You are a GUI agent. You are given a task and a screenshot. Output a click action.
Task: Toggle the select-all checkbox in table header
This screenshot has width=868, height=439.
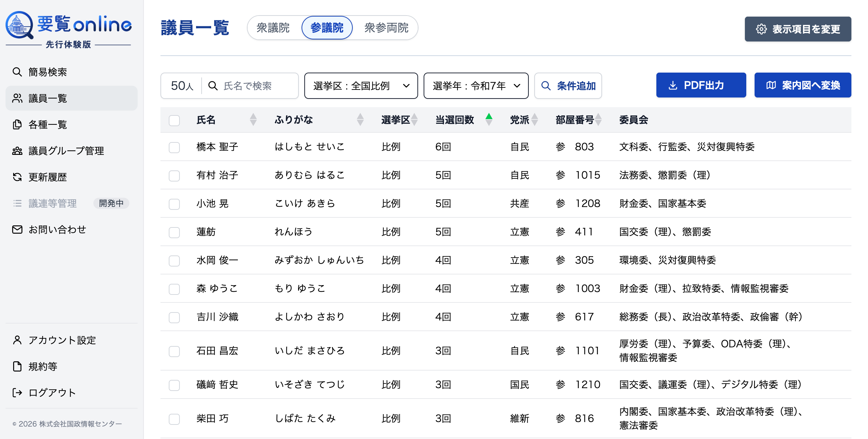174,120
